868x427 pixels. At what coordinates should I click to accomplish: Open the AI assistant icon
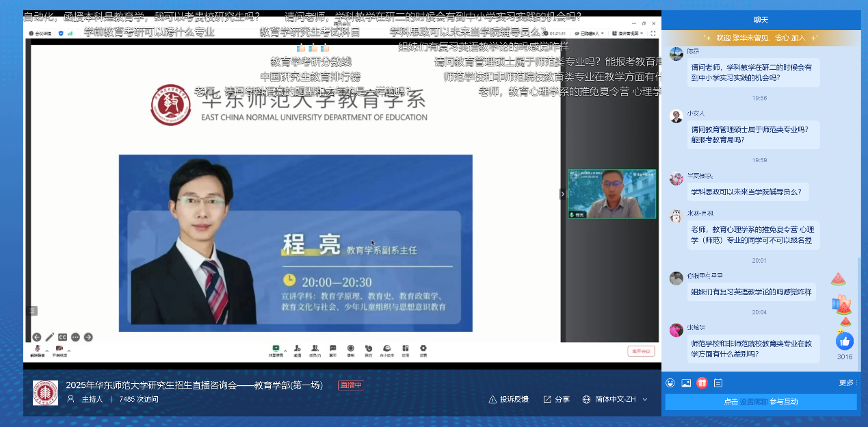point(386,348)
